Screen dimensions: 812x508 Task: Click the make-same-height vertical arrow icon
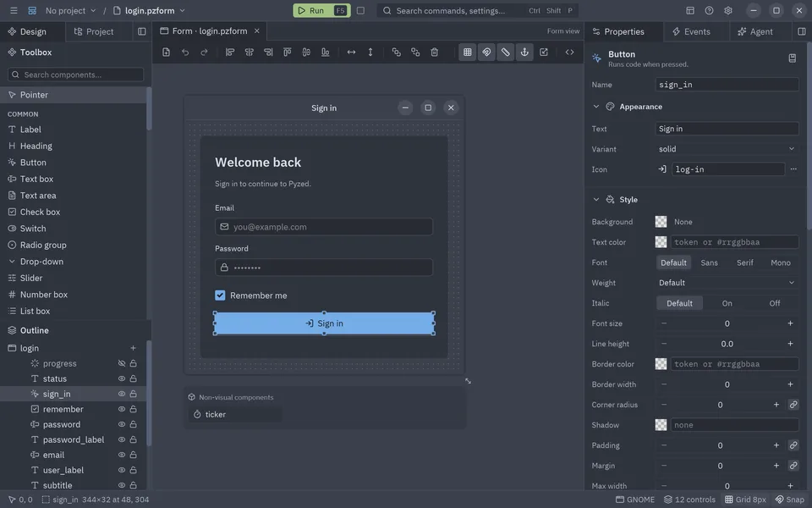[370, 52]
